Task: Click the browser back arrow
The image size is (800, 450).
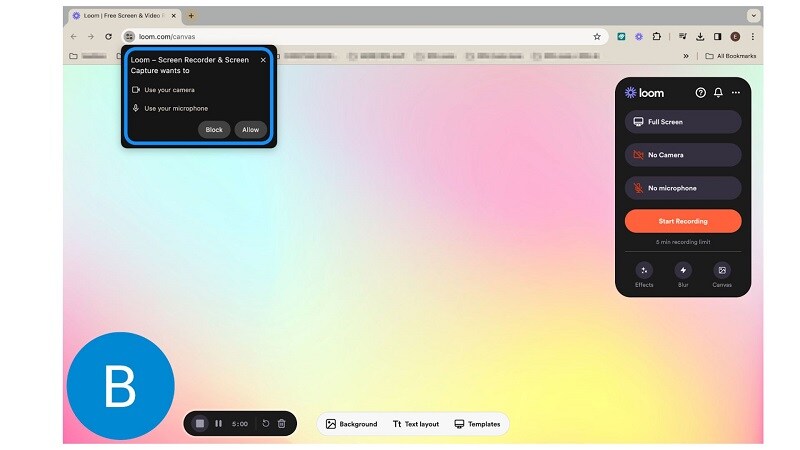Action: coord(73,37)
